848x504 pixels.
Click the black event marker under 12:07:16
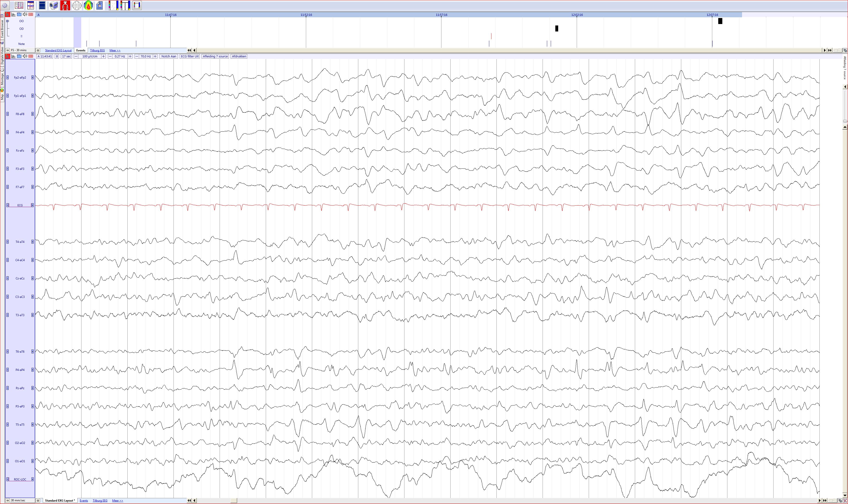click(720, 21)
